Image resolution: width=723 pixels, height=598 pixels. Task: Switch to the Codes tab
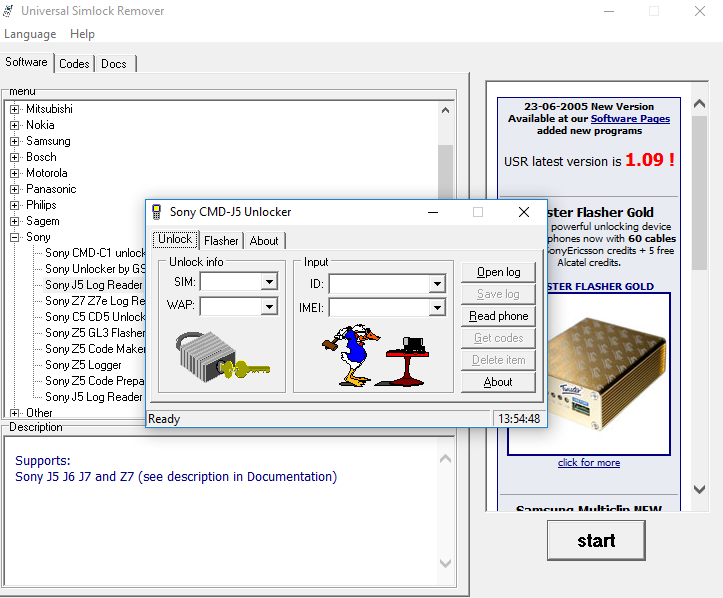coord(74,64)
